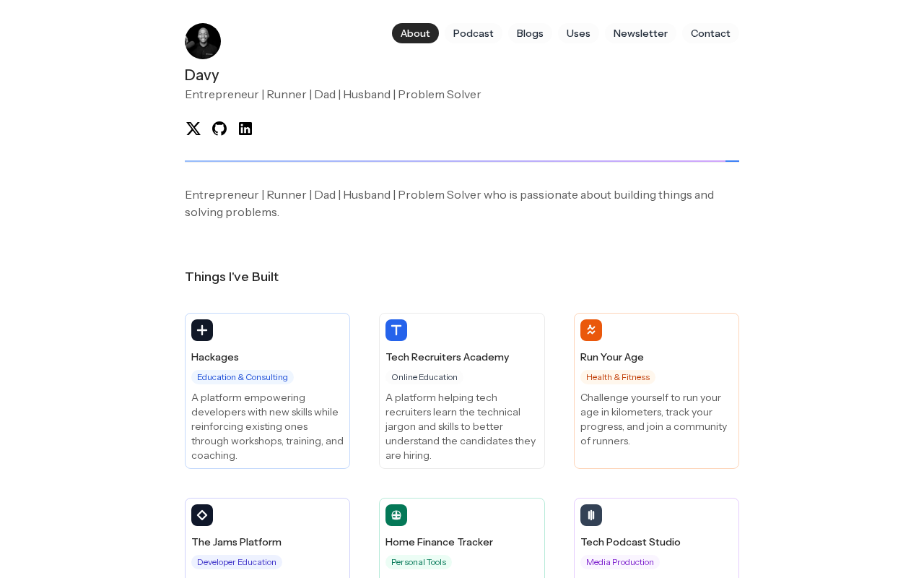
Task: Open the Contact page
Action: [x=710, y=33]
